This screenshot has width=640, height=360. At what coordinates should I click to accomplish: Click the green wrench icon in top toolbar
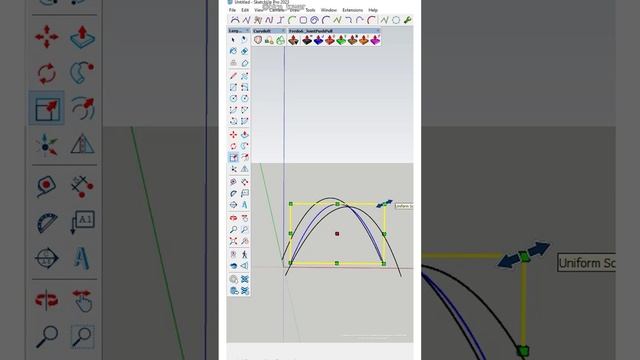coord(407,20)
